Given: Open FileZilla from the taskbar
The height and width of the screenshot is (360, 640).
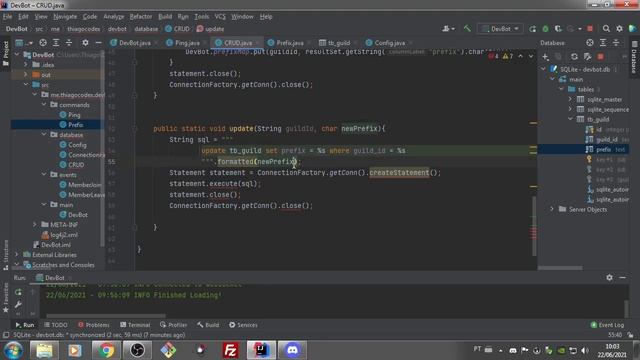Looking at the screenshot, I should click(x=230, y=350).
